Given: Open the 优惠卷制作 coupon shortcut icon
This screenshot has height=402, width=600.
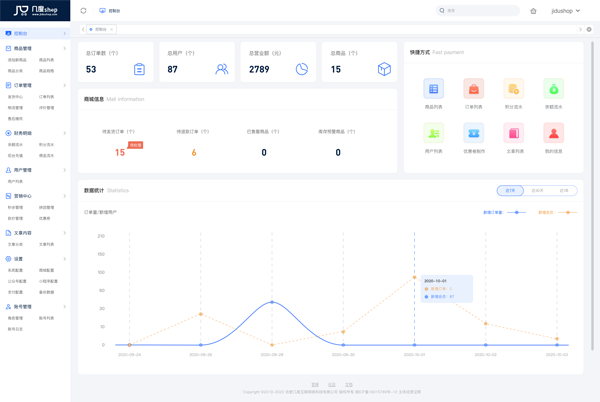Looking at the screenshot, I should (x=473, y=133).
